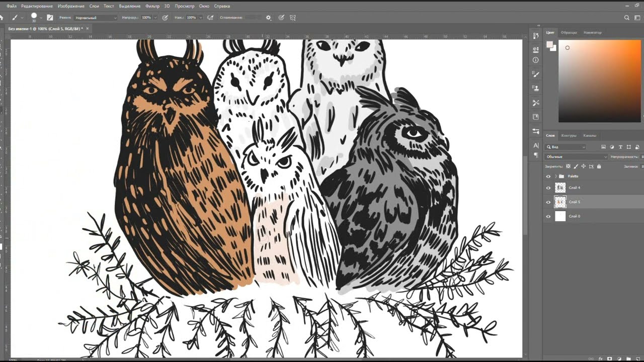
Task: Open the smoothing options gear
Action: [x=269, y=17]
